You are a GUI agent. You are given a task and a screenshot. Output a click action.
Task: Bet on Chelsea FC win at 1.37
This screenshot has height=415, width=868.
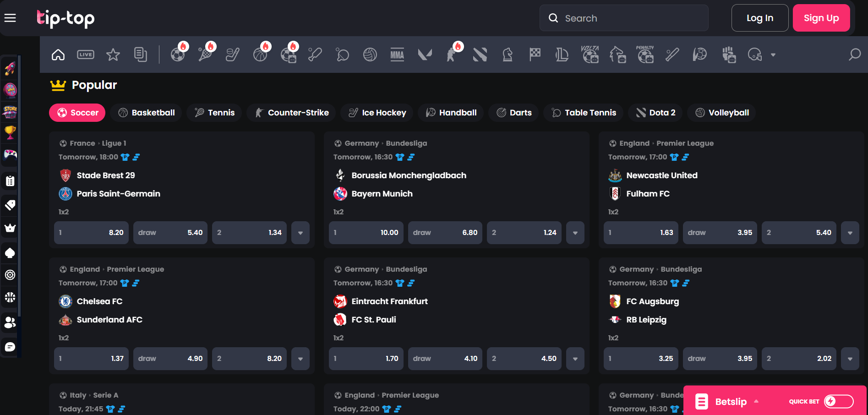tap(91, 359)
